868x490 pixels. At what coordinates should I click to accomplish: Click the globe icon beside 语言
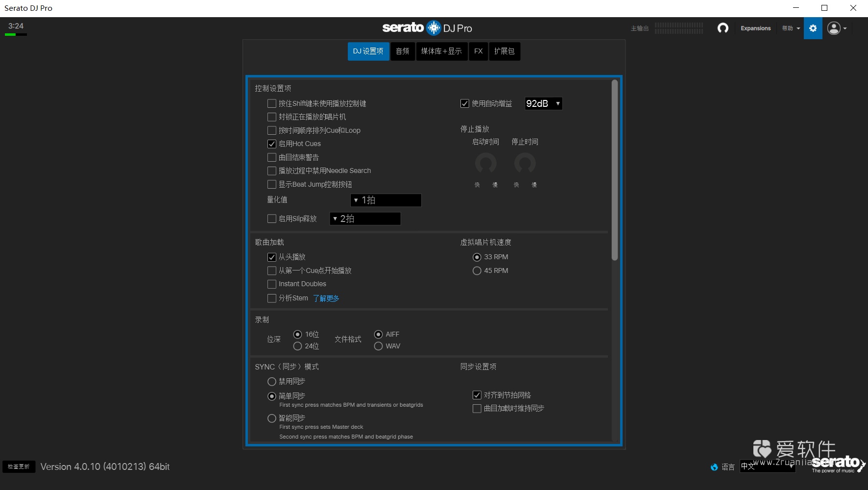click(x=714, y=467)
